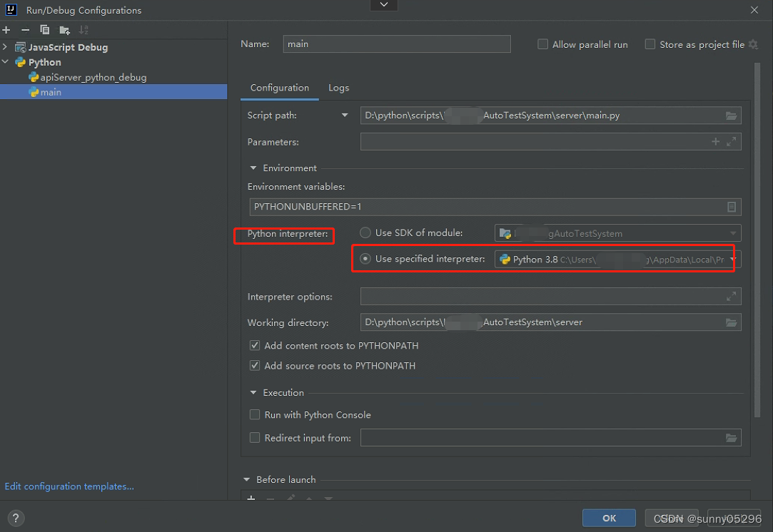Check Run with Python Console

click(x=255, y=414)
